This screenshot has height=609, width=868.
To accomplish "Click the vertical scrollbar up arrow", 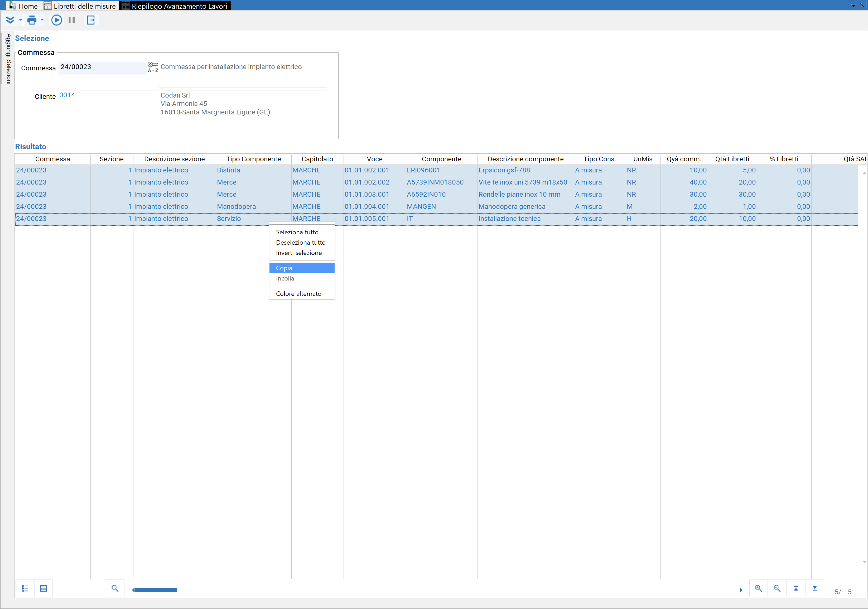I will [864, 173].
